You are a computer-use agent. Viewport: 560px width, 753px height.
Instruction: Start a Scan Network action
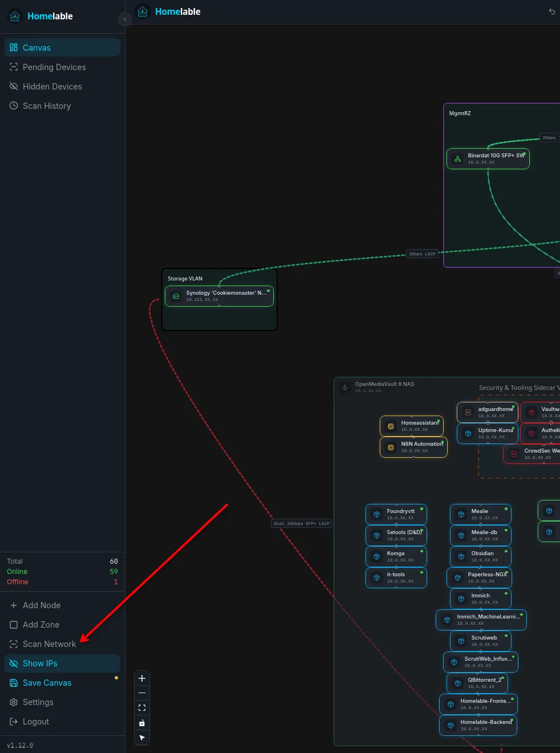click(62, 644)
